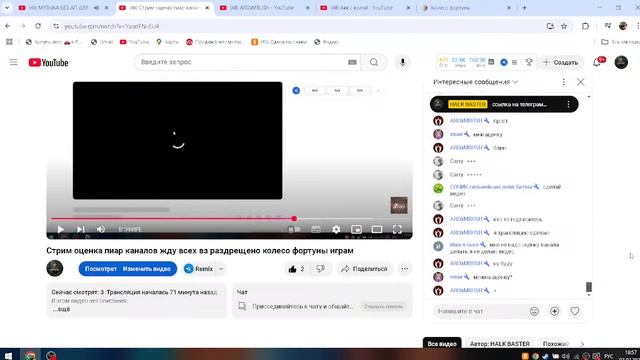Open options of pinned HALK BASTER message
The height and width of the screenshot is (360, 640).
tap(568, 104)
